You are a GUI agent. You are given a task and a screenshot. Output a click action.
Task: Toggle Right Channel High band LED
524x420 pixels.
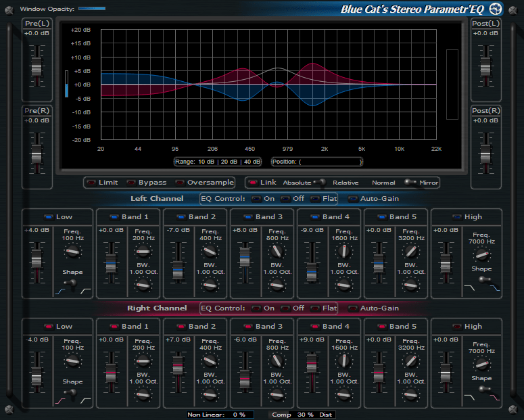pos(457,327)
